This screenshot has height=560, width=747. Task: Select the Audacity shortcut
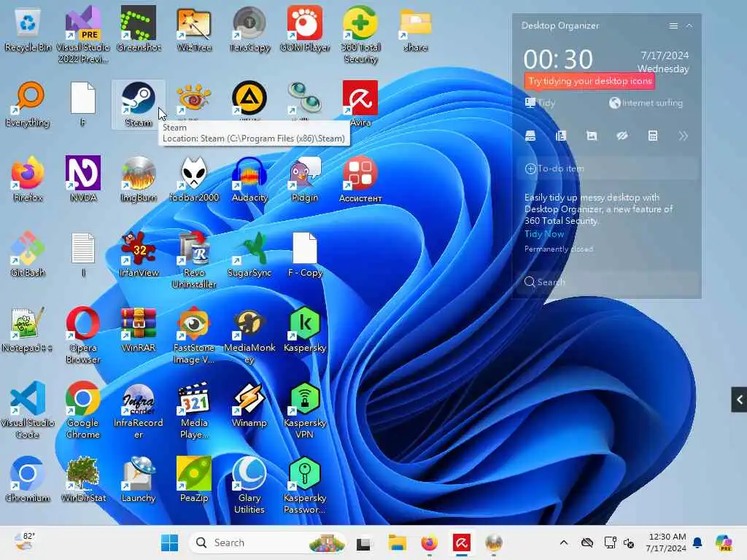pyautogui.click(x=249, y=179)
